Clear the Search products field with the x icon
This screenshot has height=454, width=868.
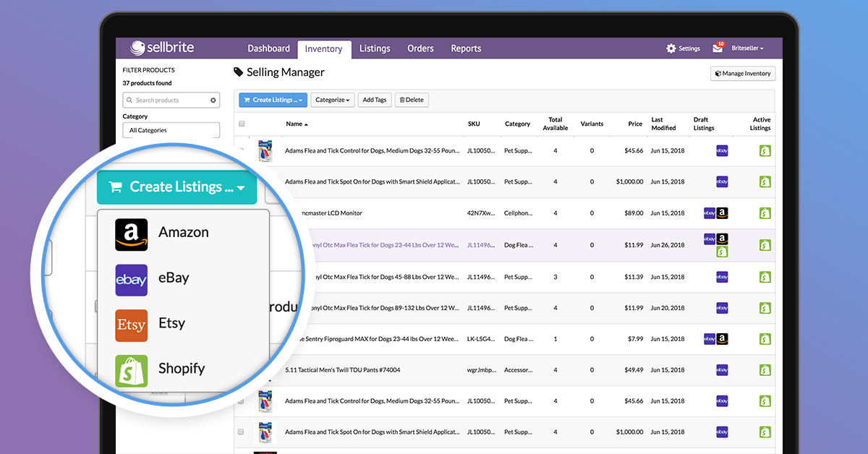pyautogui.click(x=213, y=100)
